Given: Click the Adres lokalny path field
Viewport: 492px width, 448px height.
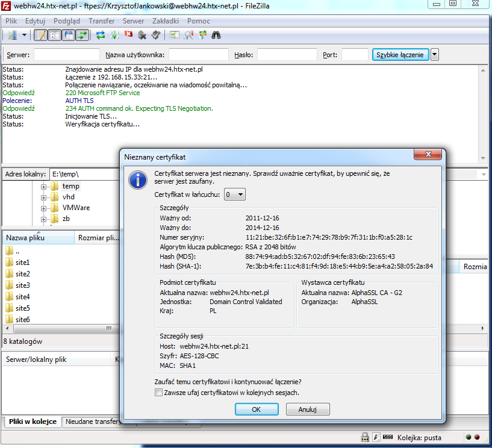Looking at the screenshot, I should coord(85,174).
